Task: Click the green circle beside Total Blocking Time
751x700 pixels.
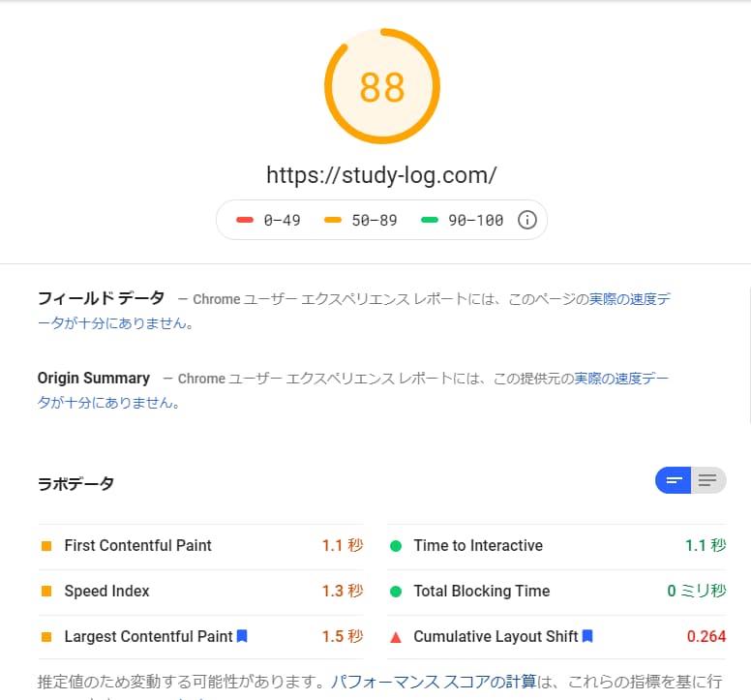Action: point(396,592)
